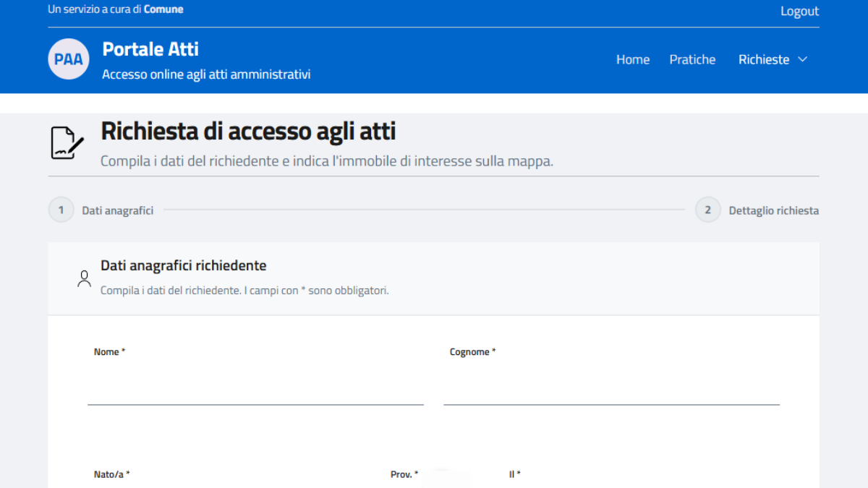Click the Dati anagrafici step label
This screenshot has width=868, height=488.
(x=118, y=210)
